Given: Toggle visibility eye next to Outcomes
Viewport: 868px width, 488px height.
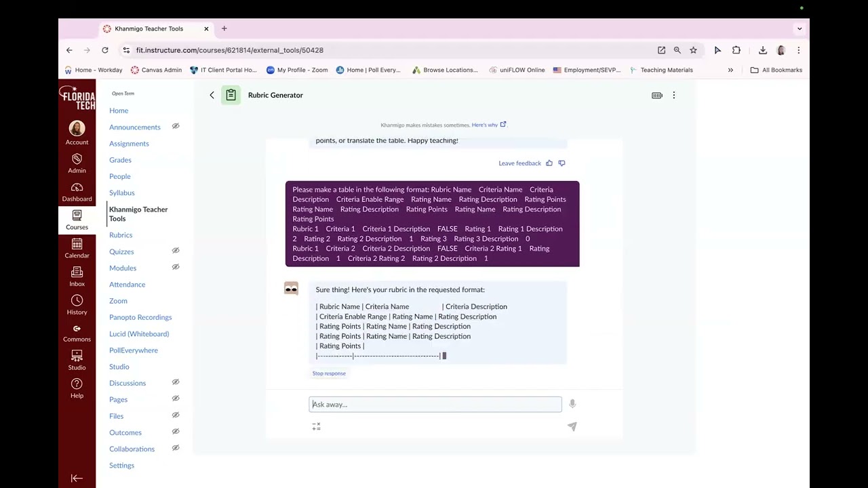Looking at the screenshot, I should [176, 432].
